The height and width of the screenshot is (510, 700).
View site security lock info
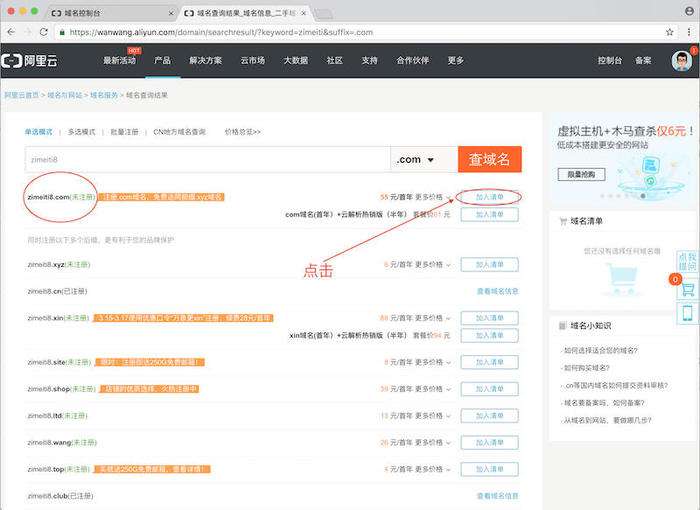click(62, 32)
